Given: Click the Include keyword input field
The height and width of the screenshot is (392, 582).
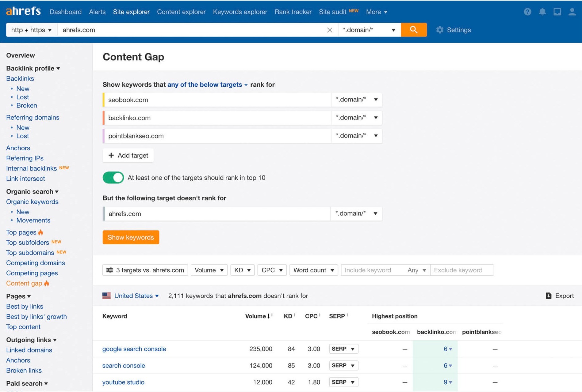Looking at the screenshot, I should (368, 270).
